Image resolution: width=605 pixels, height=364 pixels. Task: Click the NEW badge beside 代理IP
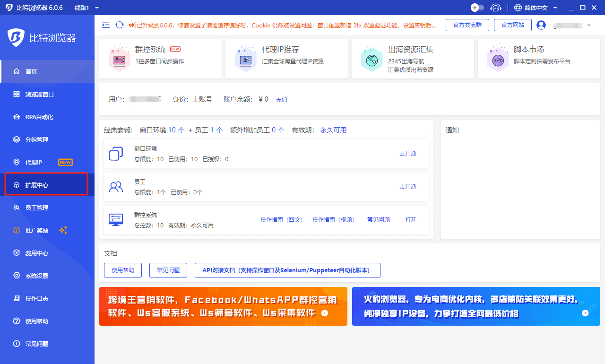click(x=65, y=162)
